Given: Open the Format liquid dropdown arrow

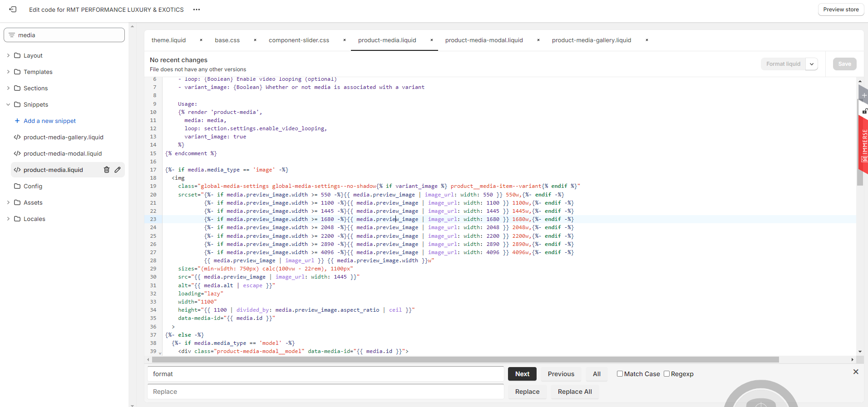Looking at the screenshot, I should [x=812, y=64].
